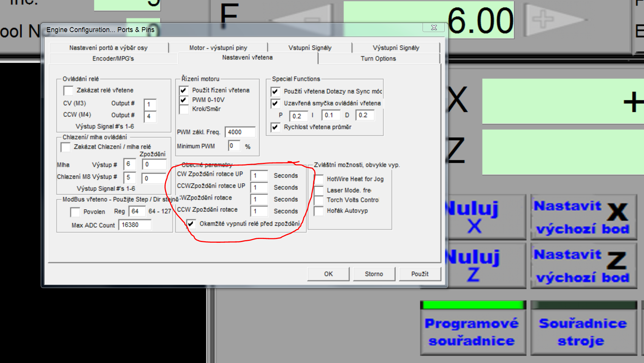Switch to Vstupní Signály tab

[x=310, y=48]
